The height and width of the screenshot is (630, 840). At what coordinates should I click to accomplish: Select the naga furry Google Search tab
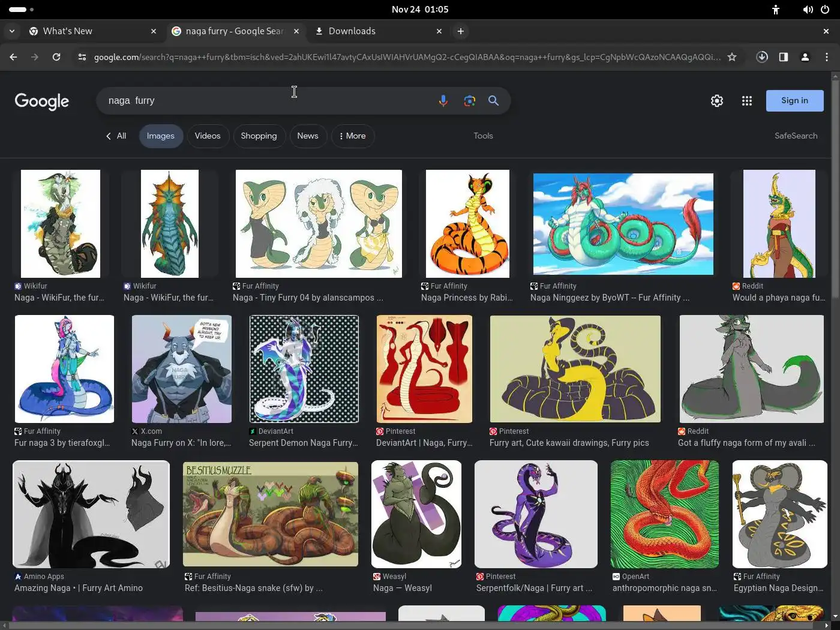pyautogui.click(x=236, y=31)
